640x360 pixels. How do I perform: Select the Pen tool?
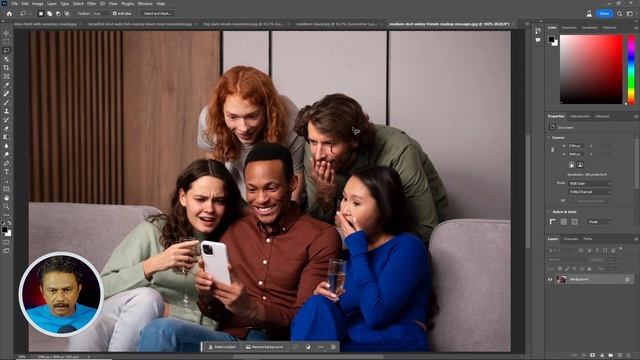click(6, 163)
